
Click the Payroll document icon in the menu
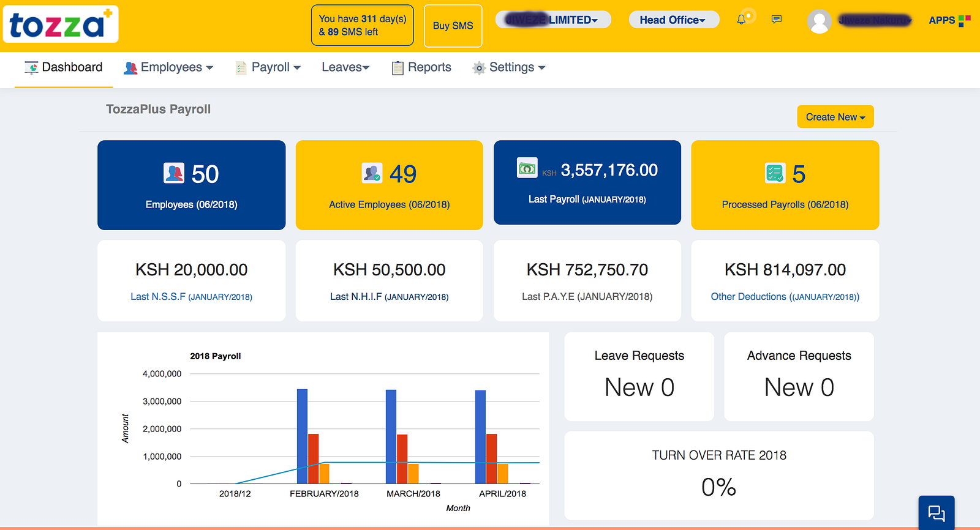[241, 68]
